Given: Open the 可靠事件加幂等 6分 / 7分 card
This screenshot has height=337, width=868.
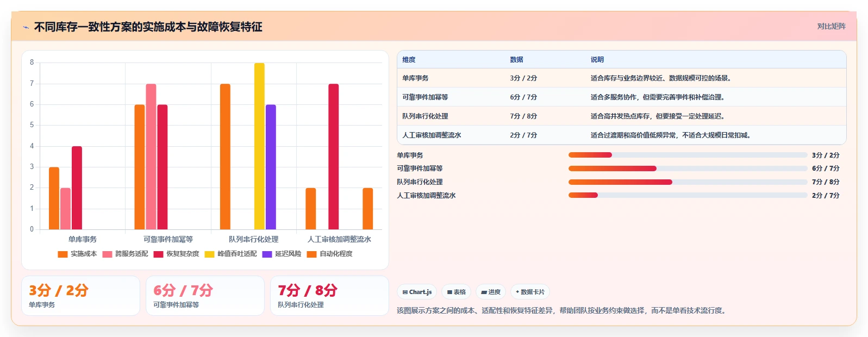Looking at the screenshot, I should (205, 296).
